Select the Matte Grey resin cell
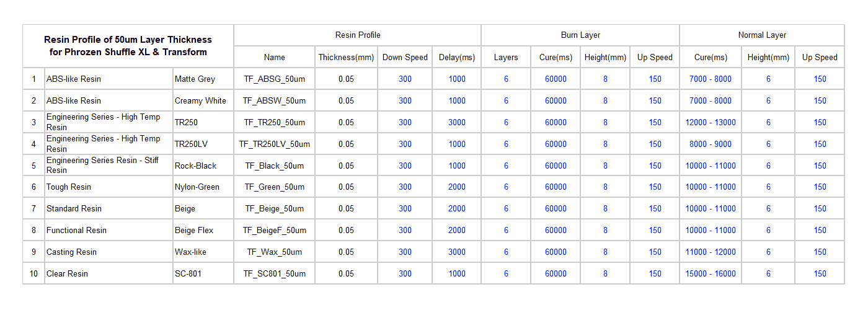The height and width of the screenshot is (310, 868). tap(203, 79)
